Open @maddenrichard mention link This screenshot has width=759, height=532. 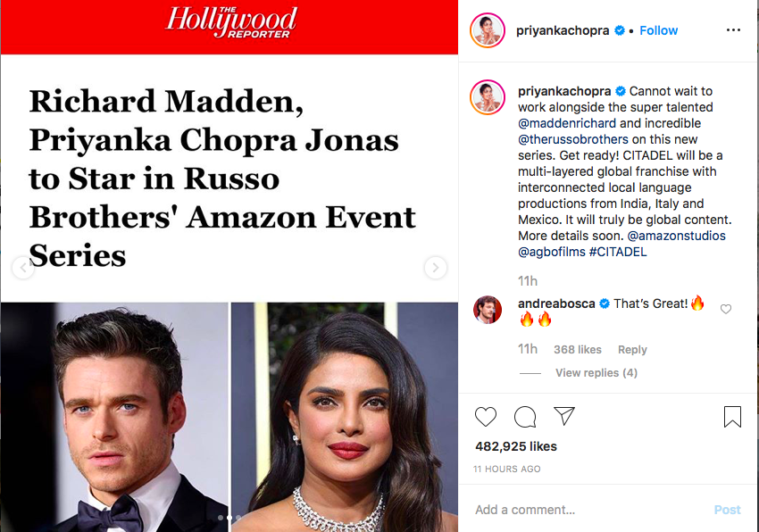pos(567,123)
